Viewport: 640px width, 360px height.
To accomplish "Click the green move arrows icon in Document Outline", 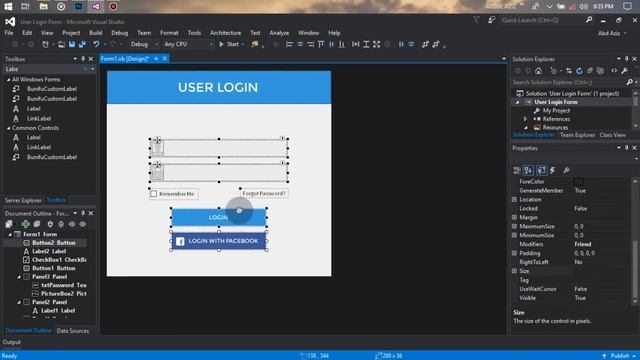I will [x=25, y=224].
